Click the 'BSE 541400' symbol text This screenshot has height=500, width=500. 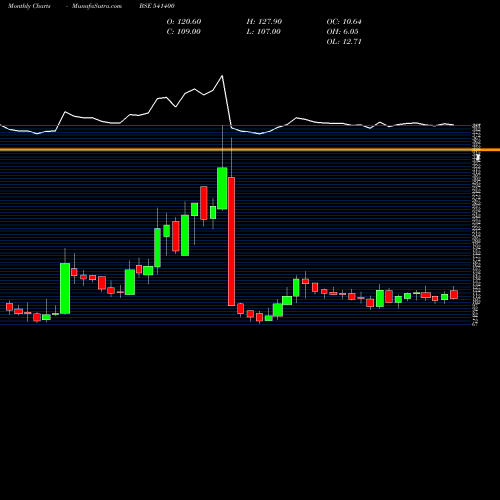click(x=157, y=6)
